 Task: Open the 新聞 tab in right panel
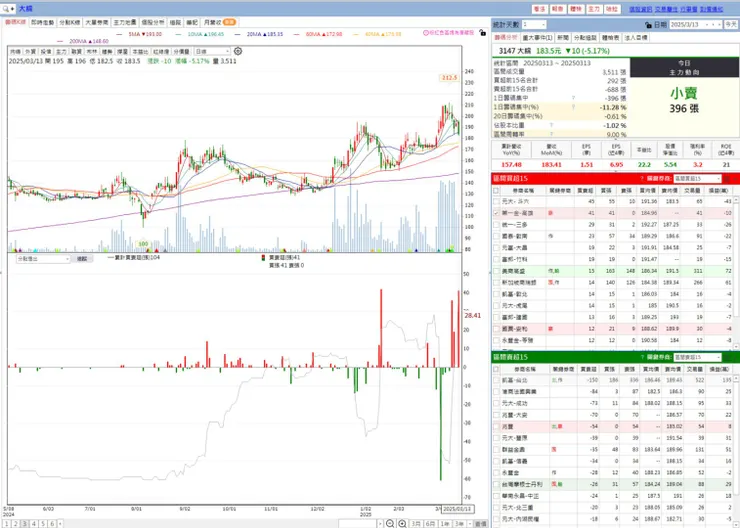tap(563, 37)
